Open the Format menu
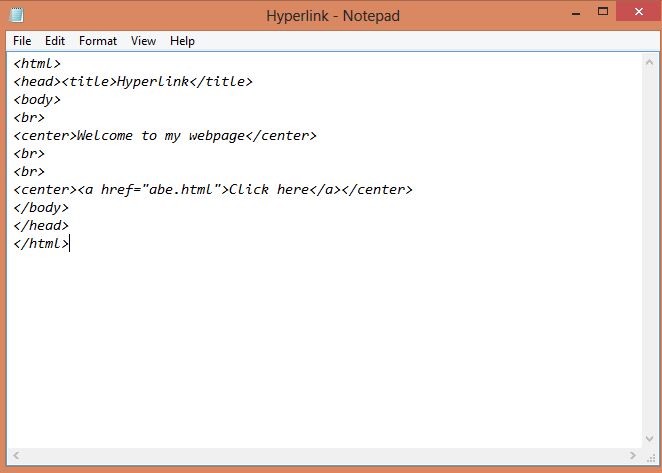Screen dimensions: 662x473 tap(98, 41)
